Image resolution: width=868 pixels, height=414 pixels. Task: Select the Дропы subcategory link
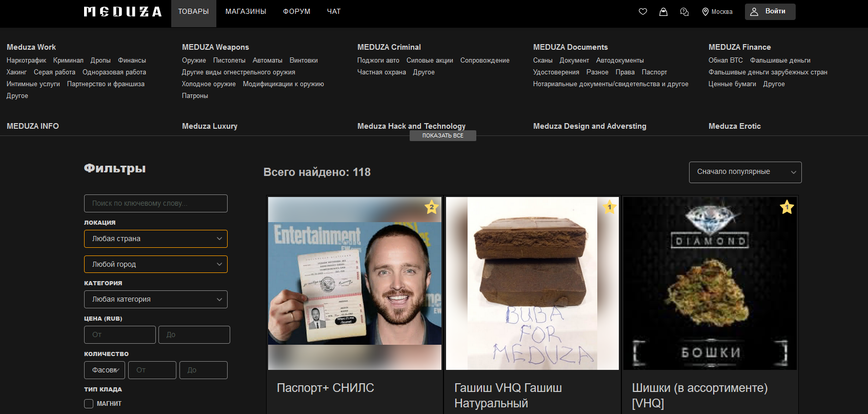[100, 61]
